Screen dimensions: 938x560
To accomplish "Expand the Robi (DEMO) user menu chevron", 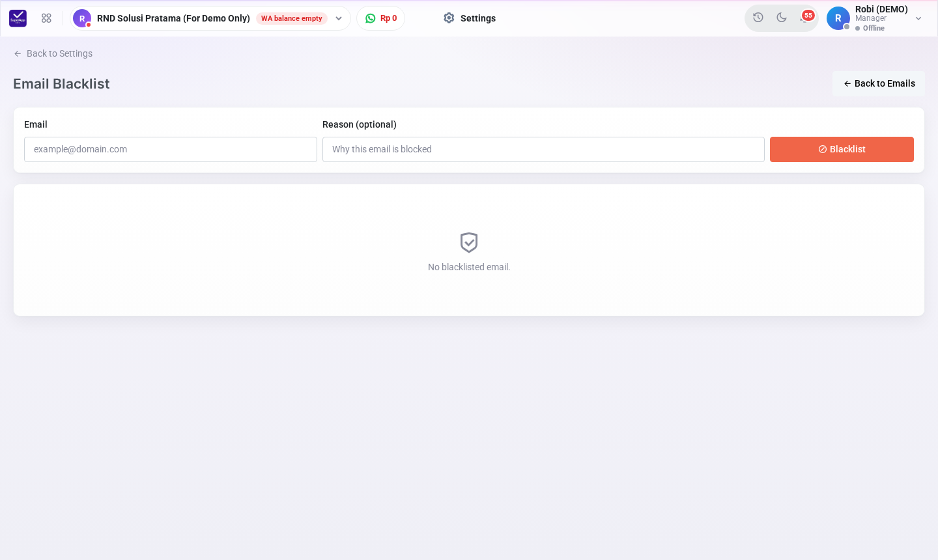I will pyautogui.click(x=918, y=18).
